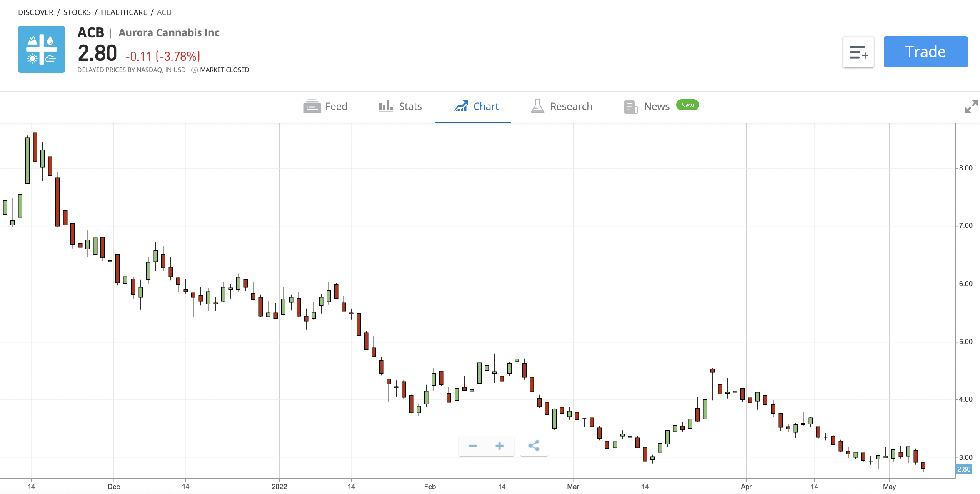Open the Feed tab
This screenshot has width=980, height=494.
[x=325, y=107]
